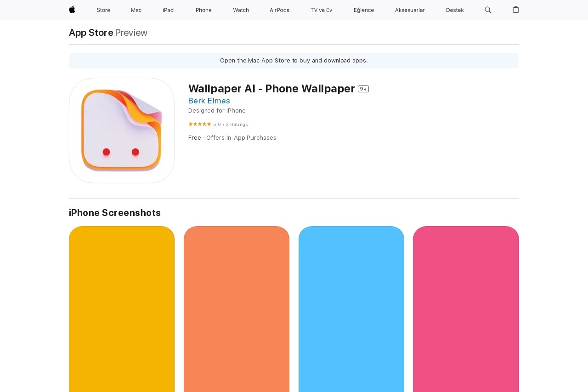Open the TV ve Ev menu
This screenshot has width=588, height=392.
pyautogui.click(x=321, y=10)
